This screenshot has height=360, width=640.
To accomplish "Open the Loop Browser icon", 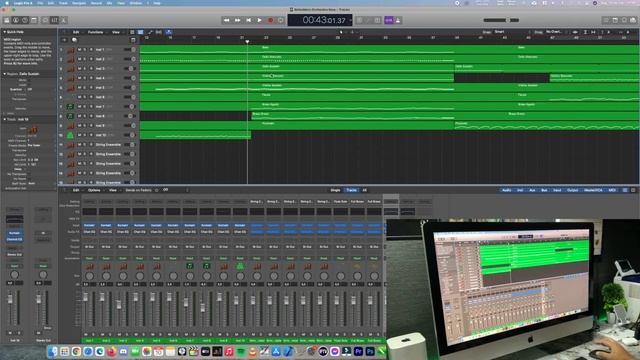I will [624, 20].
